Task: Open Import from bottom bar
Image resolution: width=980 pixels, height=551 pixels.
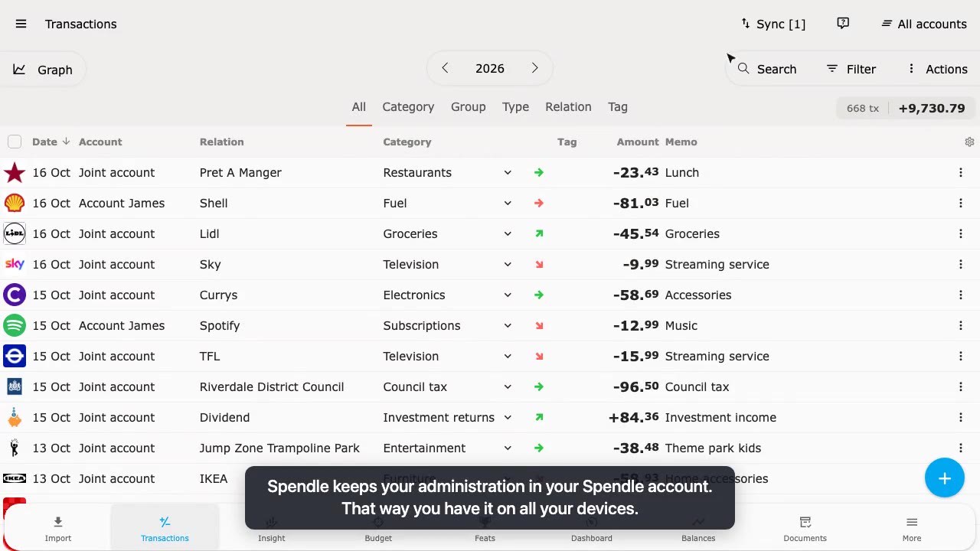Action: pos(58,528)
